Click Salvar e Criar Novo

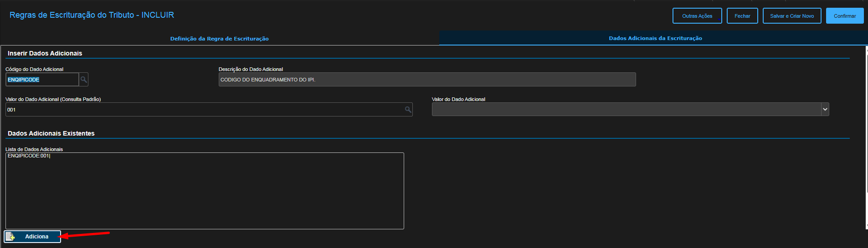(x=791, y=16)
